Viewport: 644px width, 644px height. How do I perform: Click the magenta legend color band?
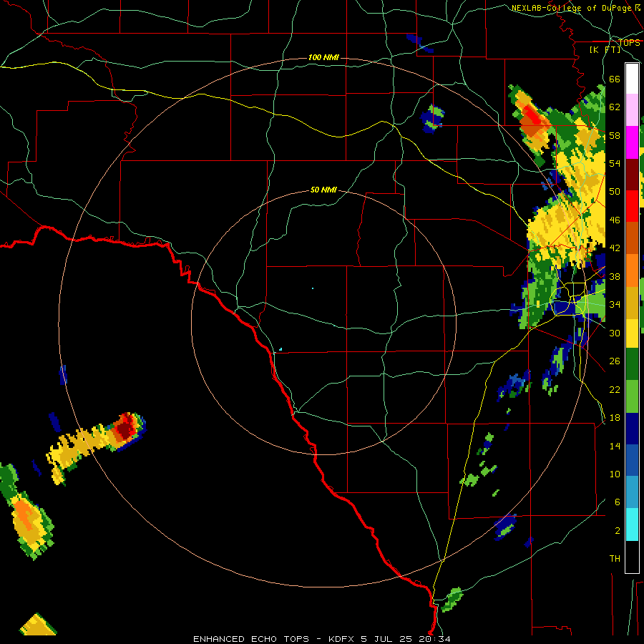pos(632,142)
